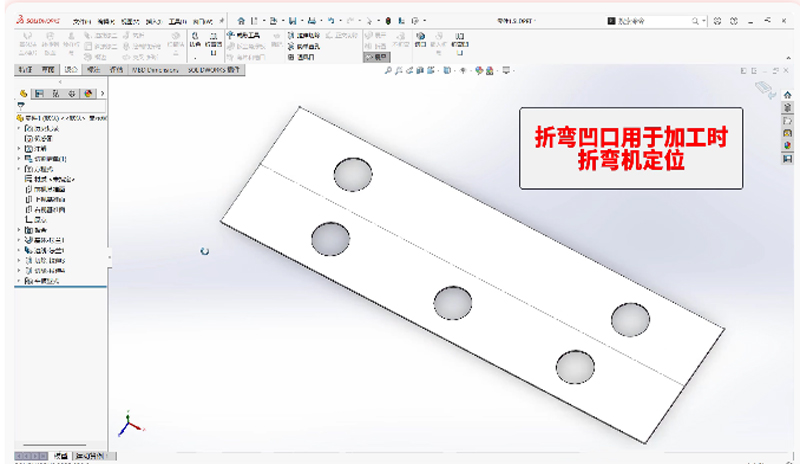The width and height of the screenshot is (800, 464).
Task: Expand the Undo history dropdown arrow
Action: (340, 21)
